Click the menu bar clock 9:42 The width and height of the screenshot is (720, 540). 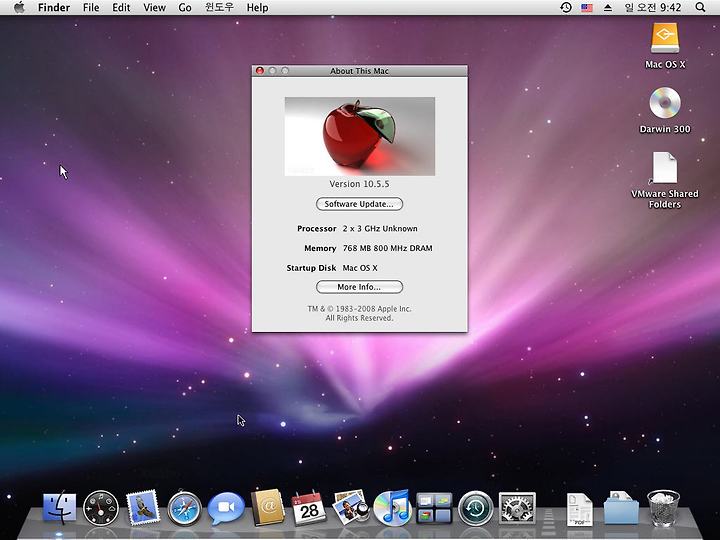coord(652,7)
